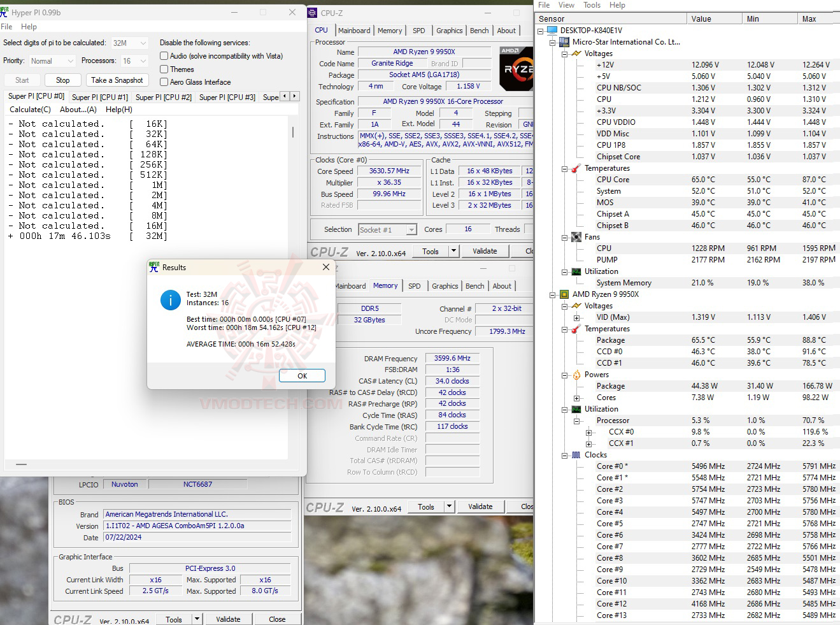The image size is (840, 625).
Task: Open the Tools dropdown arrow in CPU-Z Memory window
Action: pos(449,506)
